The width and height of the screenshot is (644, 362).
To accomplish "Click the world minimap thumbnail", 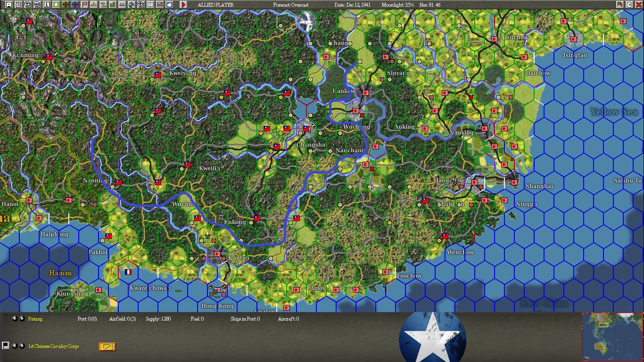I will tap(612, 337).
